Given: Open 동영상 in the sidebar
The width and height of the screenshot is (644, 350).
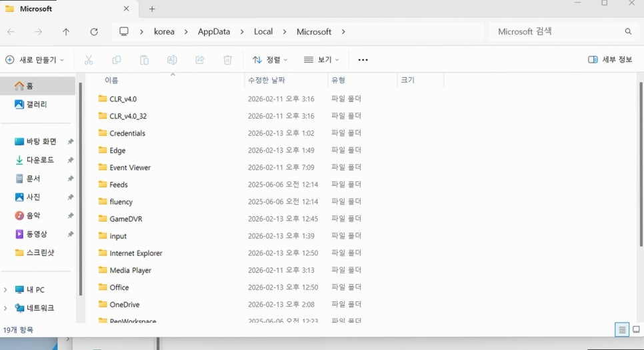Looking at the screenshot, I should (38, 234).
